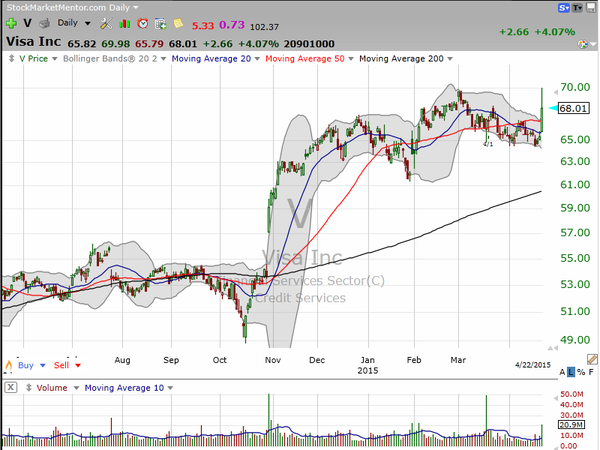Open the dropdown arrow beside the color wheel
600x450 pixels.
tap(593, 44)
